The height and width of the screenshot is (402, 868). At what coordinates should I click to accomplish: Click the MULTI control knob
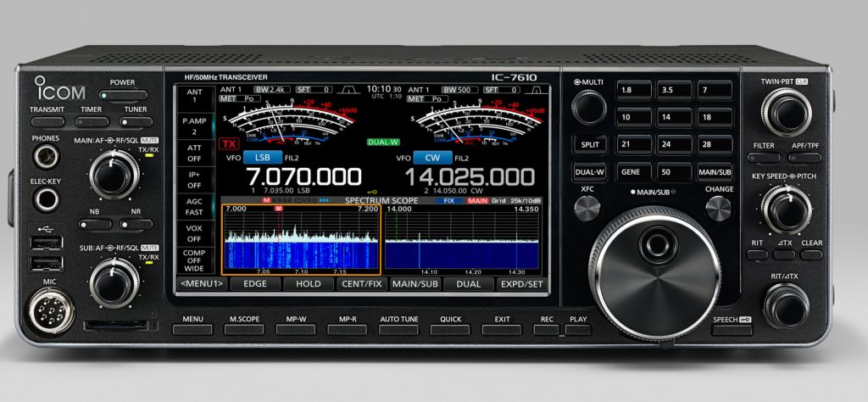589,107
